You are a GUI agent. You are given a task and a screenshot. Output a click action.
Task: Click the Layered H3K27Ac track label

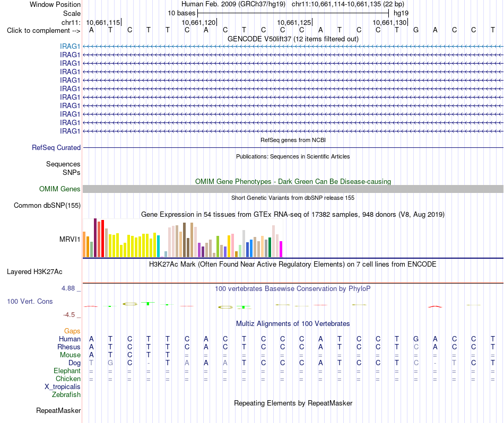tap(34, 272)
